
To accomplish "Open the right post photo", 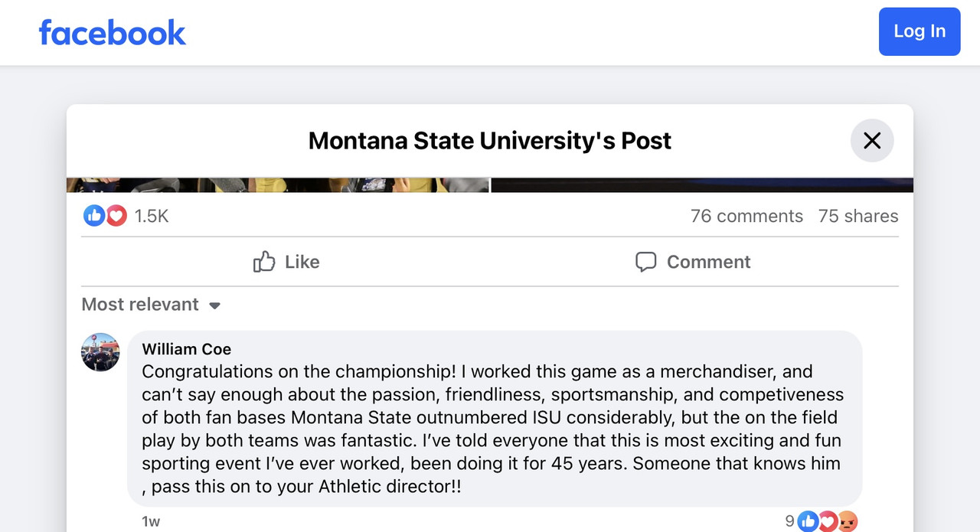I will pos(701,185).
